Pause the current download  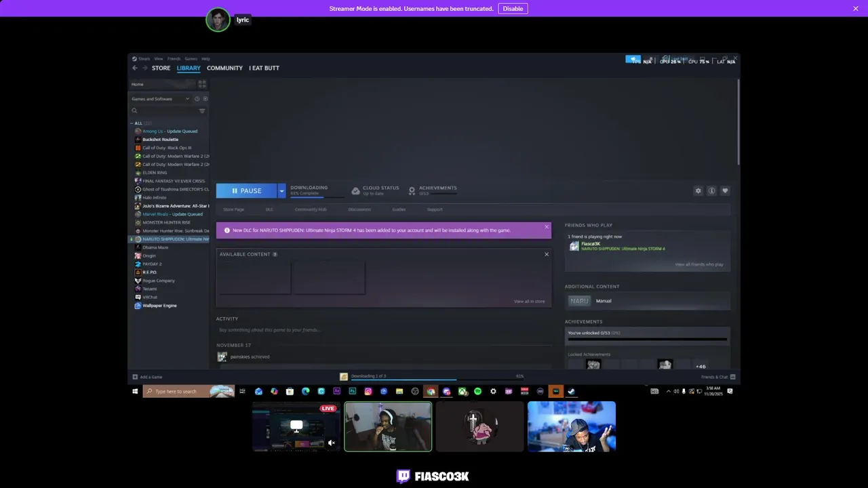coord(247,190)
